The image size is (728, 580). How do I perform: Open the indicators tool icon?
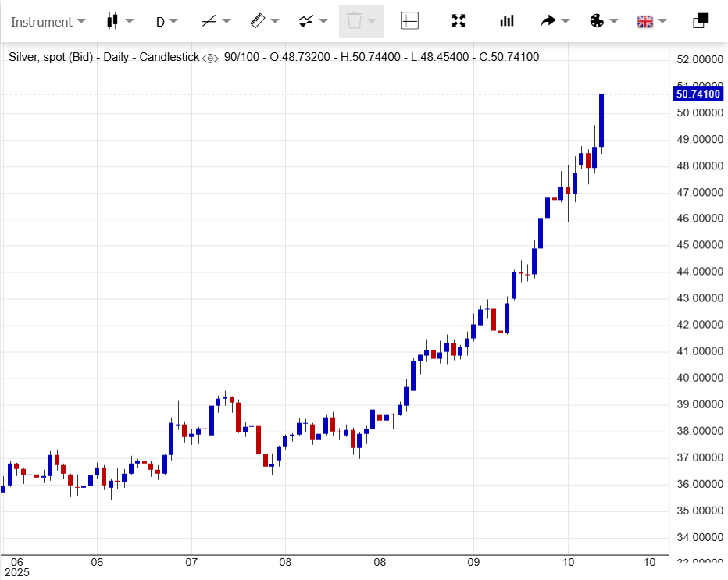point(306,21)
